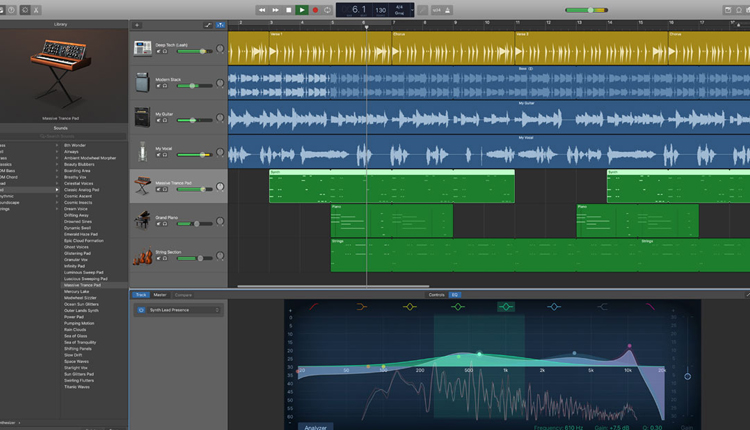Viewport: 750px width, 430px height.
Task: Click the Piano region on Grand Piano track
Action: click(x=392, y=221)
